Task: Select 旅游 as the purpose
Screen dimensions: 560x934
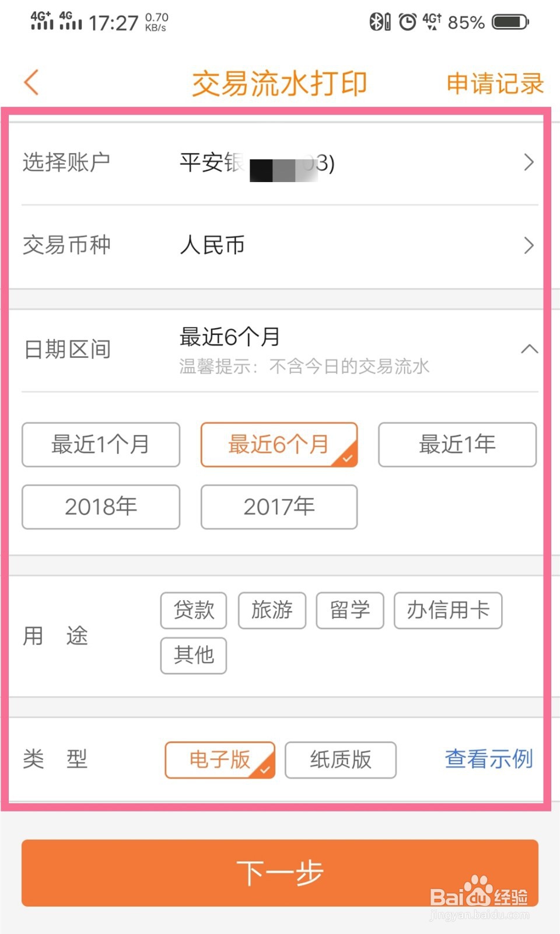Action: [272, 611]
